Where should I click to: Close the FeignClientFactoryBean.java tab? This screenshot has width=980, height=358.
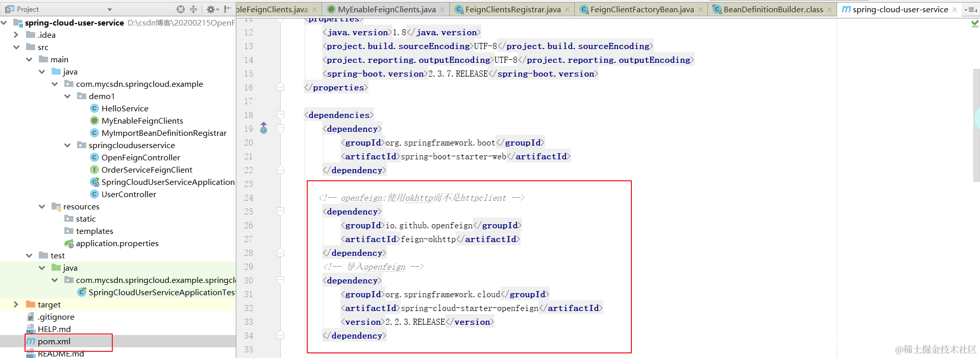point(700,10)
